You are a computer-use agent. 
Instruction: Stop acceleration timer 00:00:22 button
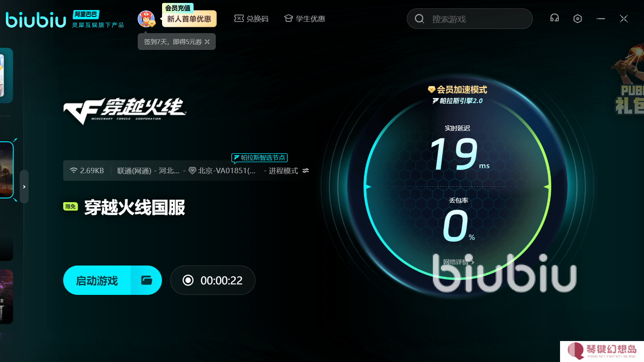[213, 280]
